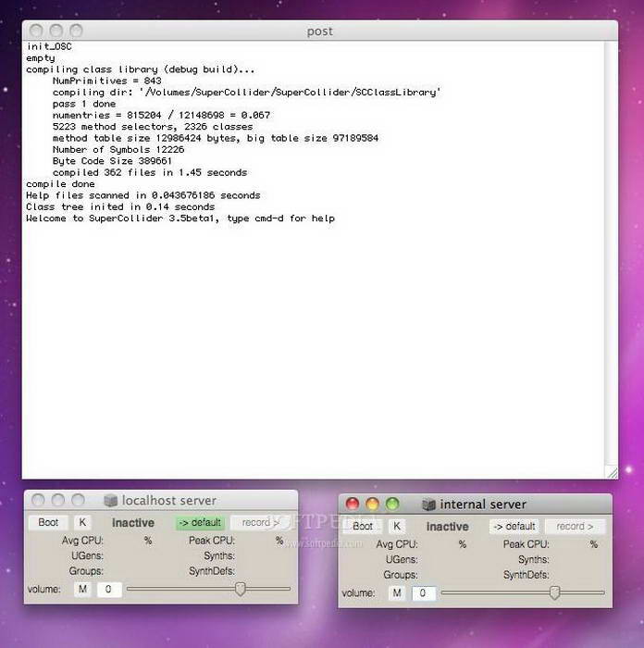This screenshot has height=648, width=644.
Task: Click the localhost server volume slider knob
Action: (x=240, y=589)
